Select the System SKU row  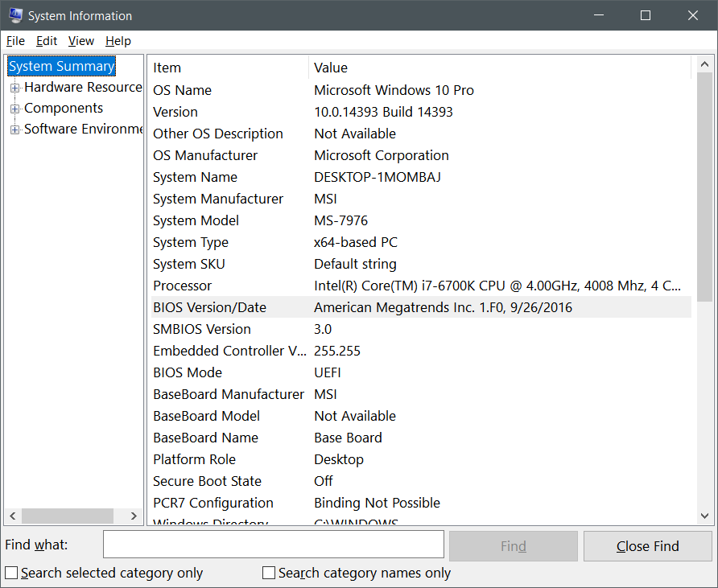point(421,264)
